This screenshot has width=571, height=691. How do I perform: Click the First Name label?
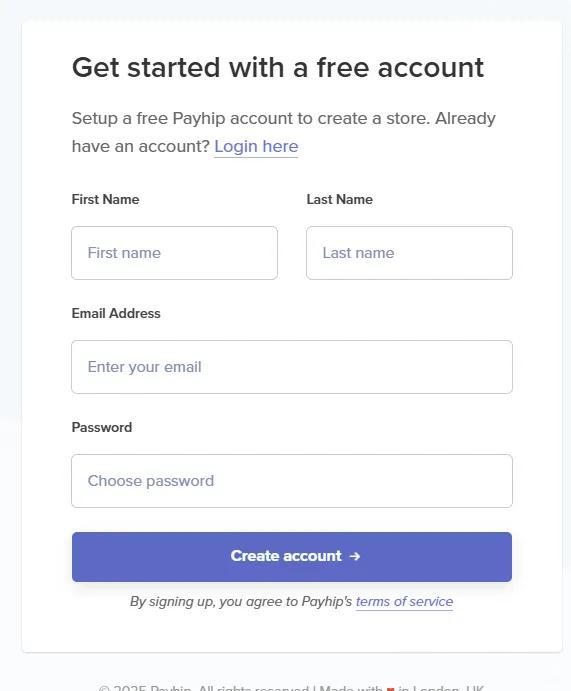coord(105,199)
